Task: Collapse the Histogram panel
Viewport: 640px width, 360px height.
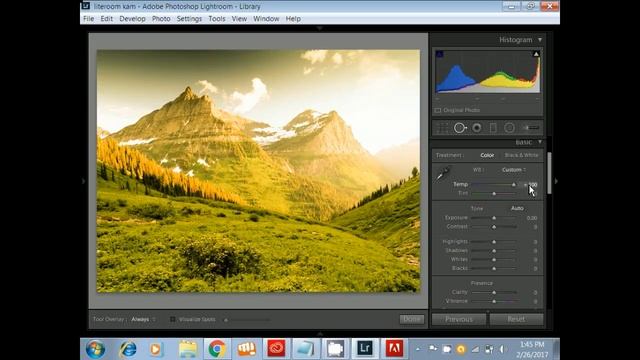Action: coord(540,40)
